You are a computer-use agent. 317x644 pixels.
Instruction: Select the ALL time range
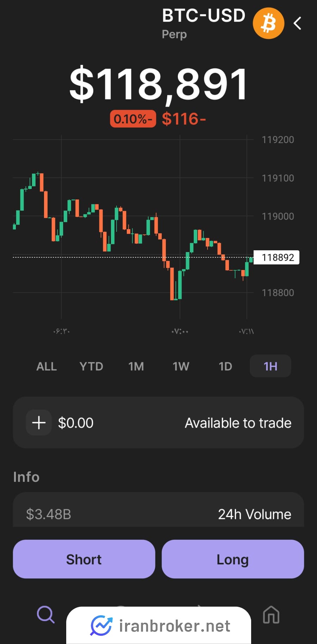click(46, 366)
